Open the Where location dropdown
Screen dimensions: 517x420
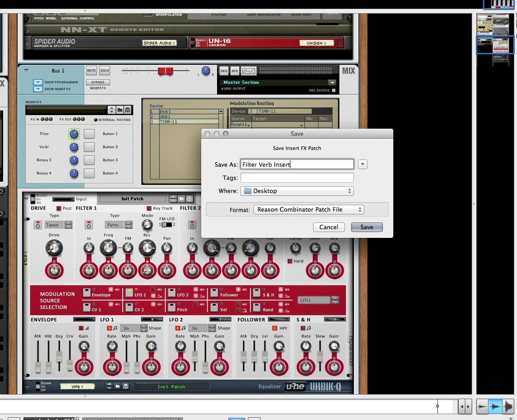[297, 191]
